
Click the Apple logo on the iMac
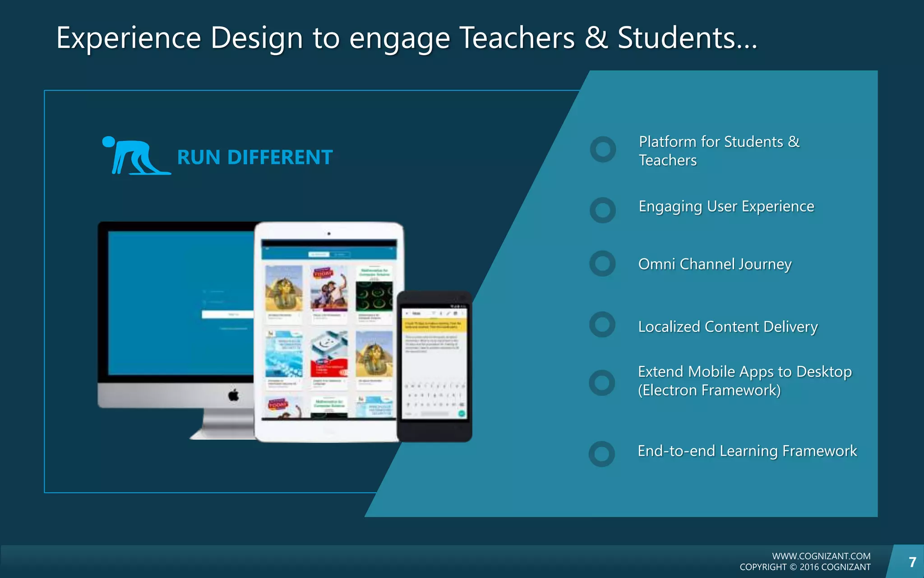point(234,395)
